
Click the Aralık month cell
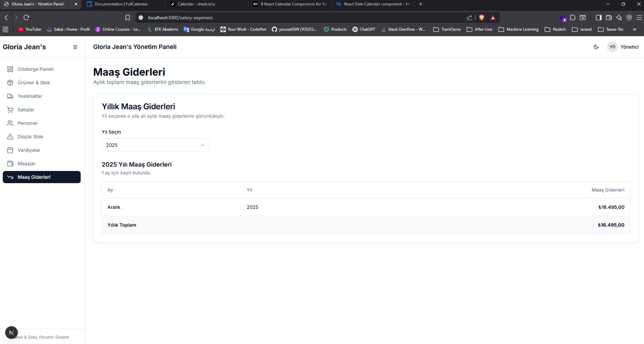coord(114,207)
